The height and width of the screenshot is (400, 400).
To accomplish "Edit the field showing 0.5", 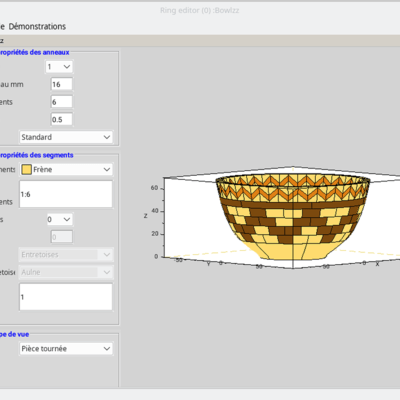I will coord(62,120).
